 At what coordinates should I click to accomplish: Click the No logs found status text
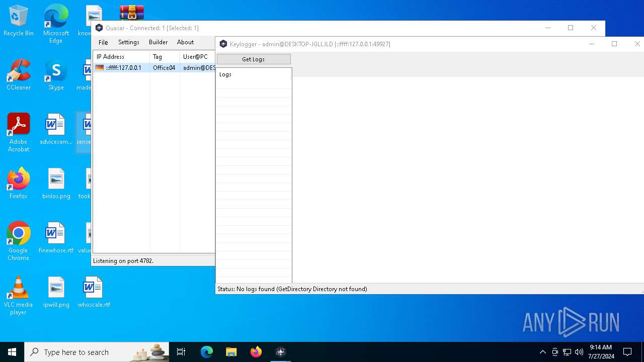[x=292, y=289]
